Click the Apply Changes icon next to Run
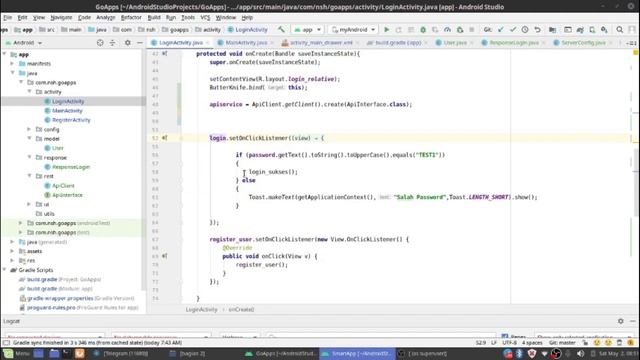The height and width of the screenshot is (360, 640). 398,30
